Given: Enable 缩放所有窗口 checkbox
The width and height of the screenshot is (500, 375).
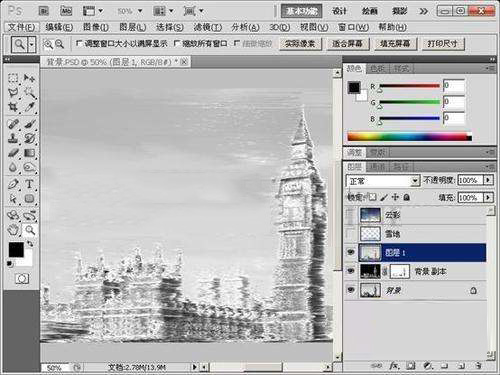Looking at the screenshot, I should pos(177,44).
